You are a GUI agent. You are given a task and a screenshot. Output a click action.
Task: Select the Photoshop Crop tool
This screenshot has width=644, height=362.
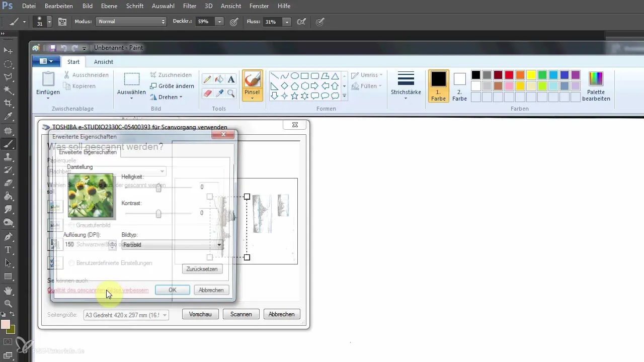click(8, 104)
